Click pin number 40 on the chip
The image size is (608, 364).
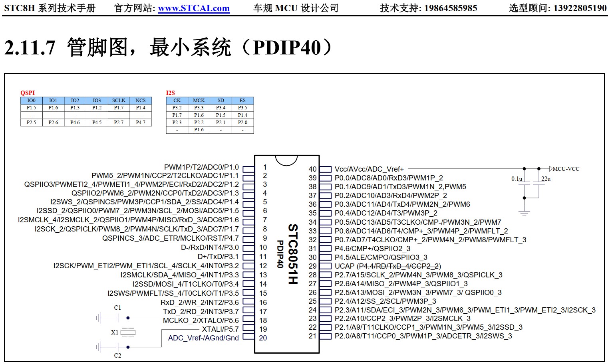312,169
